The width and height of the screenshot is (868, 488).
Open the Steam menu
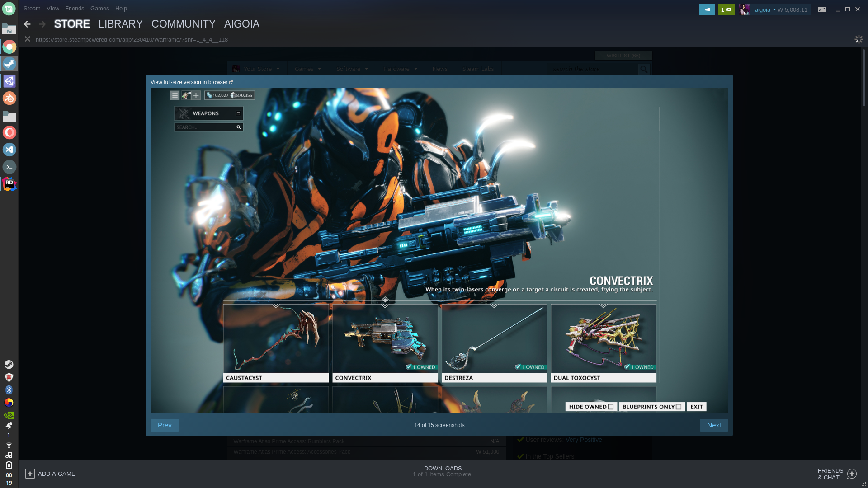point(32,8)
